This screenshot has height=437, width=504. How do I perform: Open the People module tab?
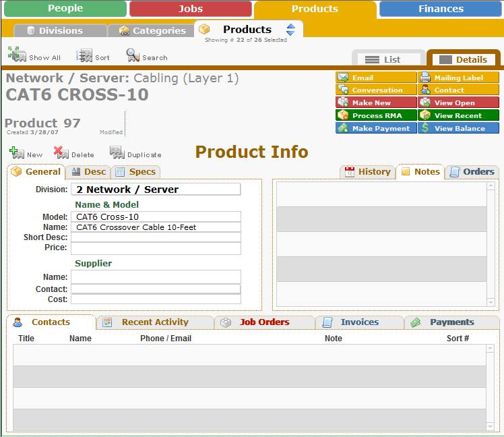coord(65,9)
